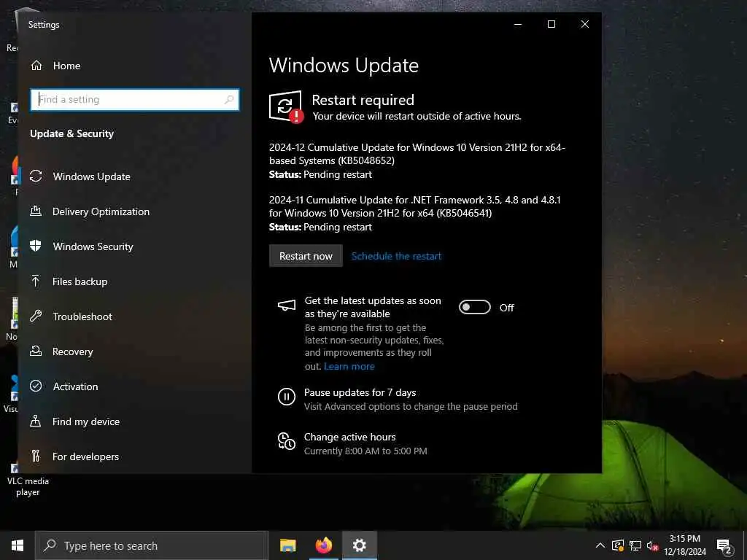The height and width of the screenshot is (560, 747).
Task: Click the muted volume speaker tray icon
Action: pos(652,545)
